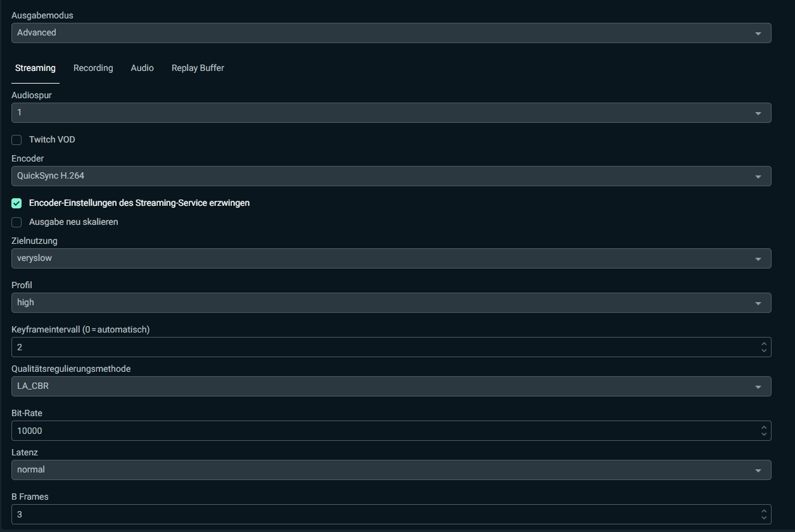
Task: Expand the Audiospur dropdown
Action: (x=391, y=113)
